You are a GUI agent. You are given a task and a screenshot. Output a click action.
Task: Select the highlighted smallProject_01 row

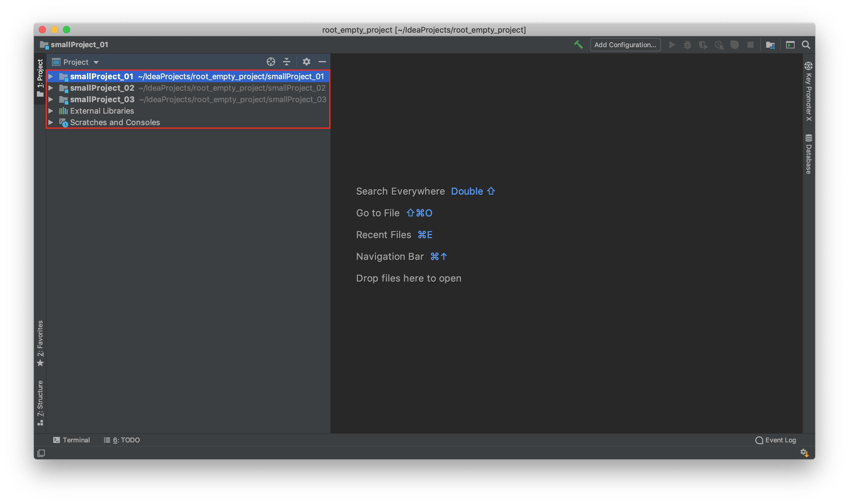click(x=188, y=76)
